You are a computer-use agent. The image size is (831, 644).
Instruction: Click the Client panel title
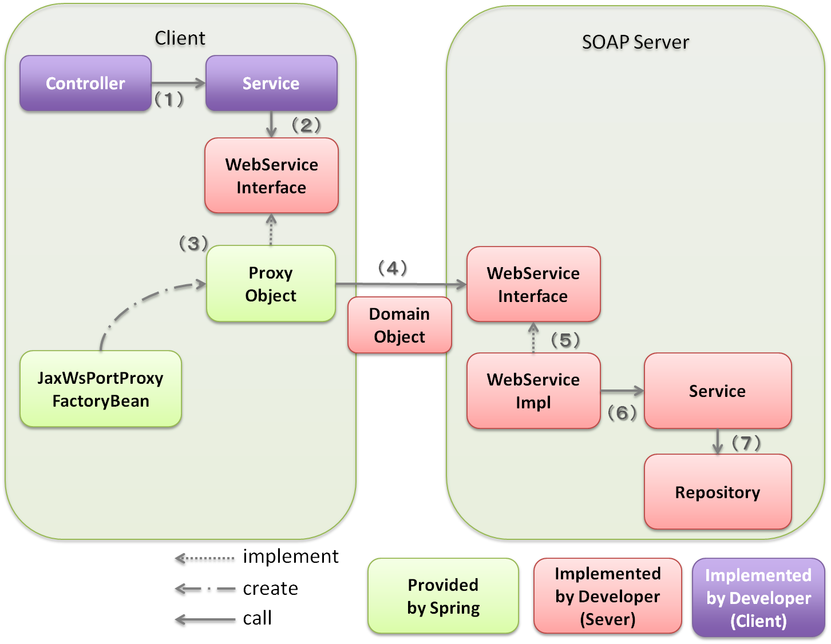pos(180,38)
